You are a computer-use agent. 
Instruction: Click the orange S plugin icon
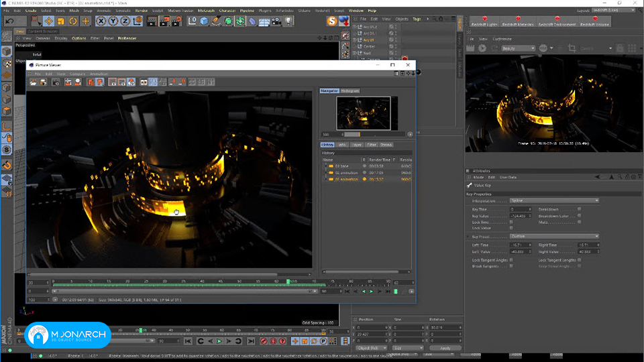332,21
